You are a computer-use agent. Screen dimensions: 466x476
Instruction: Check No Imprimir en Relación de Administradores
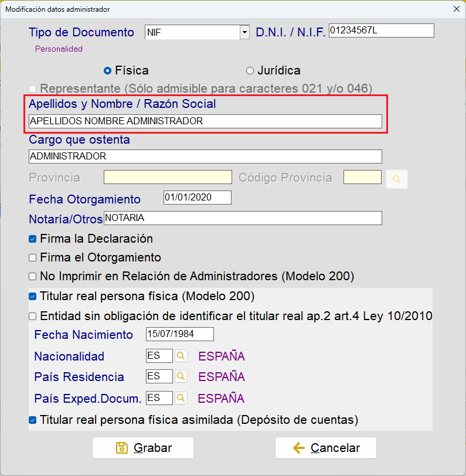point(32,277)
